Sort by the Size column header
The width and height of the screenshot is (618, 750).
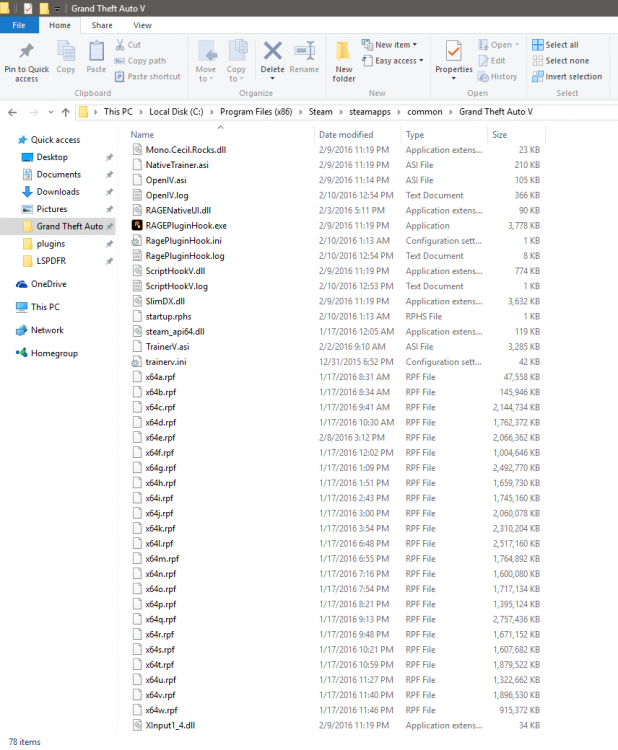click(x=499, y=135)
